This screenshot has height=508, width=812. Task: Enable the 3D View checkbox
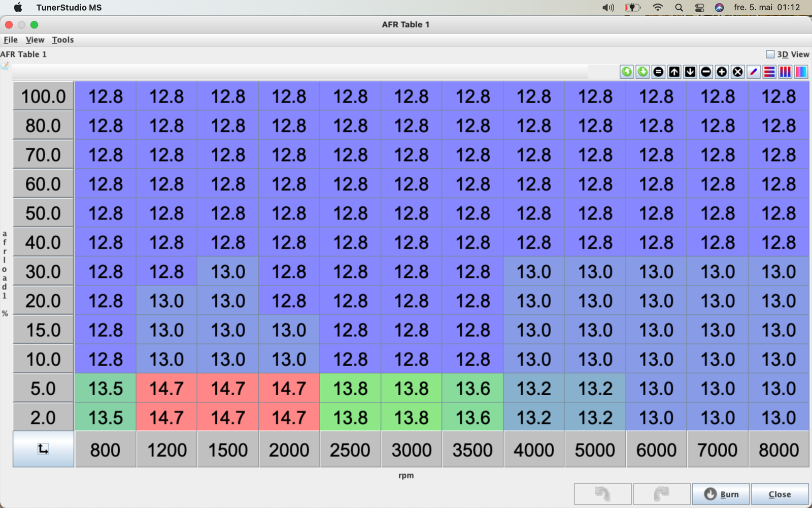770,54
